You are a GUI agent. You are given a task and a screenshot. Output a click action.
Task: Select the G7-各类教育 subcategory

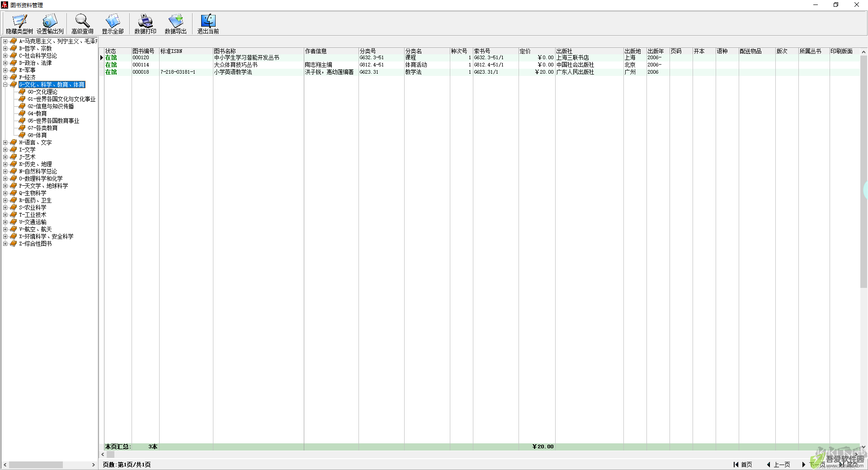tap(42, 128)
